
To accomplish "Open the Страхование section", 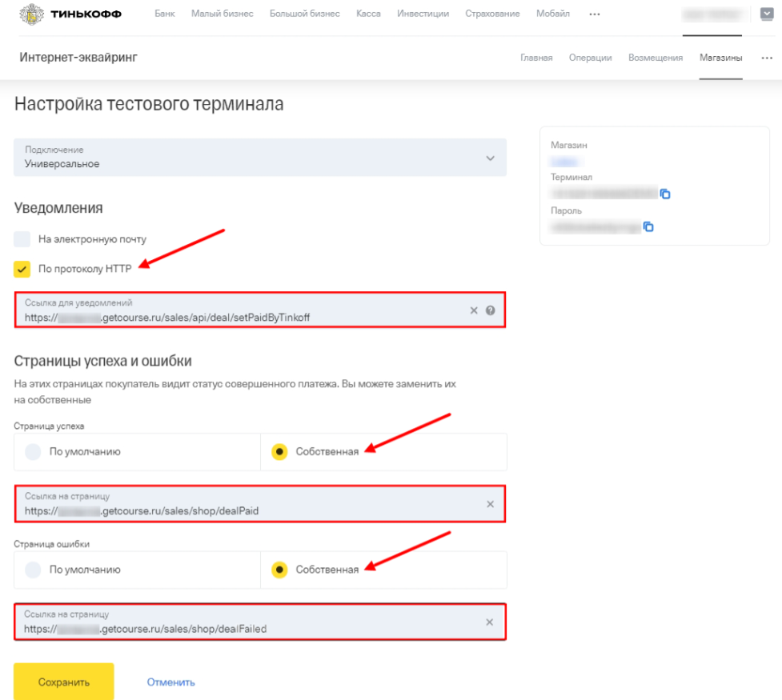I will (493, 14).
